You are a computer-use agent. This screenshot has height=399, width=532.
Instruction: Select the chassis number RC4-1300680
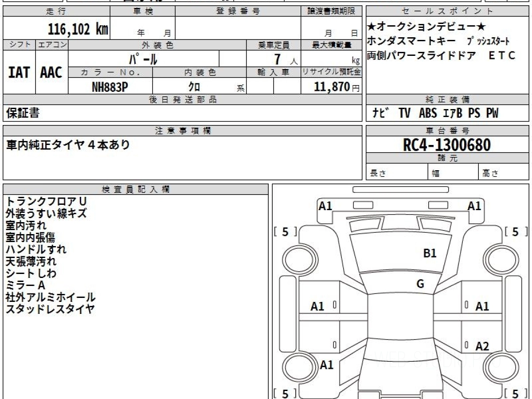[x=447, y=145]
